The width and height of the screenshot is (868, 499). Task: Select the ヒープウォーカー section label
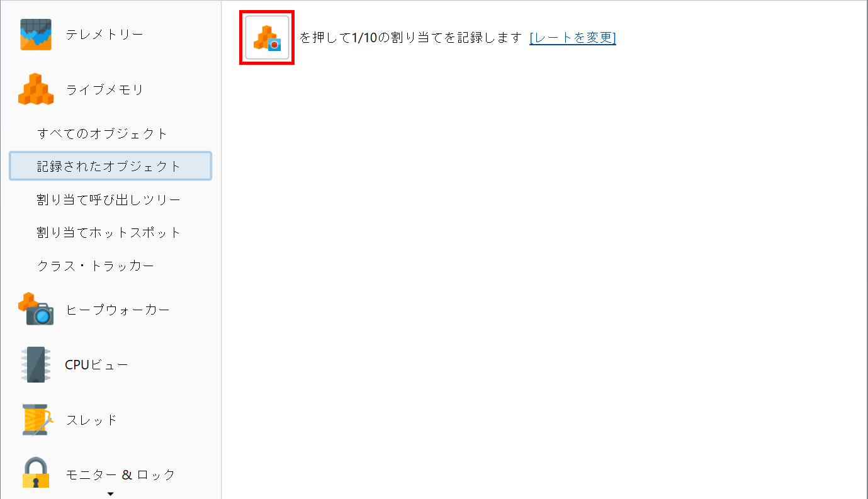(x=118, y=310)
